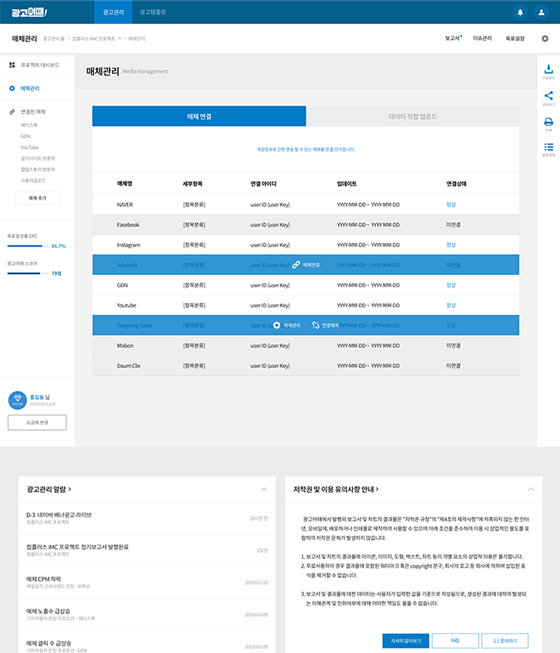The width and height of the screenshot is (560, 653).
Task: Click the 요금제 변경 button
Action: tap(37, 423)
